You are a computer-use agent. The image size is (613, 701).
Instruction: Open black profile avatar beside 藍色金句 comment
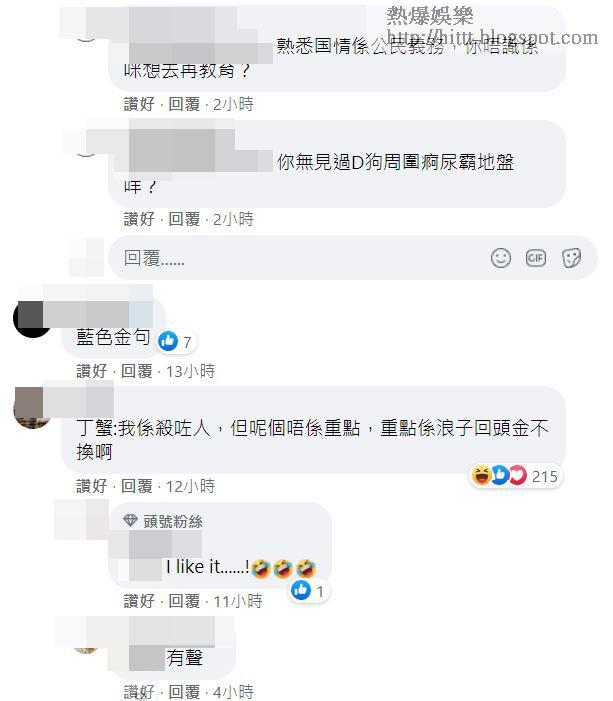click(x=31, y=318)
